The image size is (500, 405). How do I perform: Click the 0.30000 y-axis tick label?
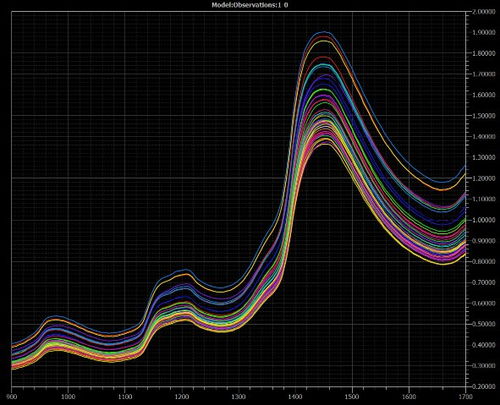pyautogui.click(x=484, y=366)
